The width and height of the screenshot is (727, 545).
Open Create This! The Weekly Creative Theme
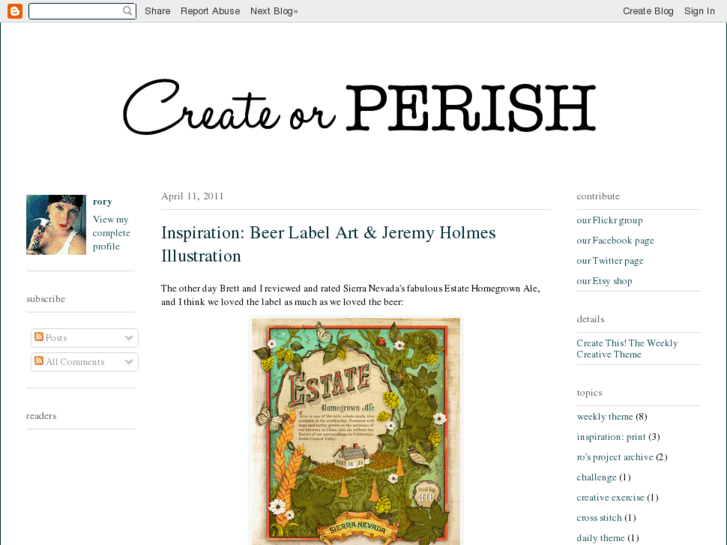coord(627,348)
